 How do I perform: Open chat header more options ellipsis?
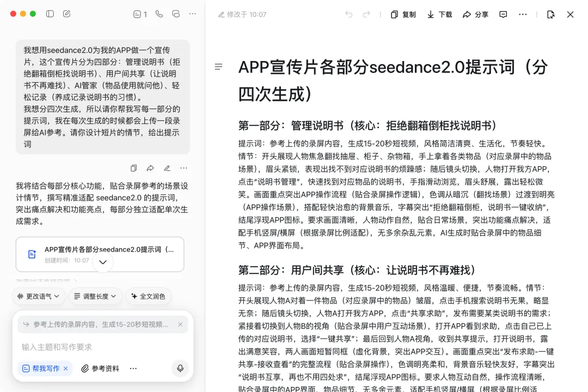(x=192, y=14)
